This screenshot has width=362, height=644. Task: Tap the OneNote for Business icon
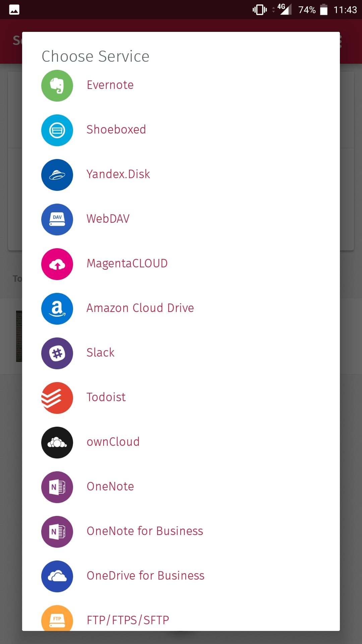click(x=57, y=532)
